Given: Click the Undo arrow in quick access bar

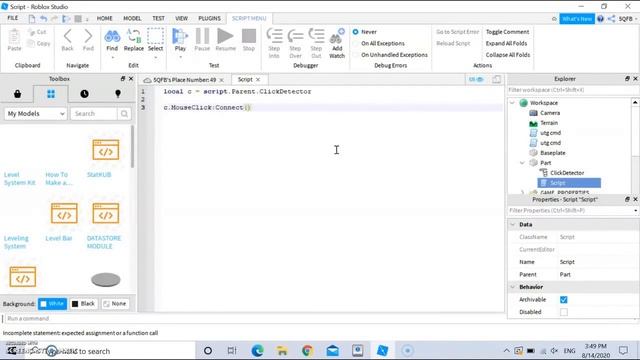Looking at the screenshot, I should coord(43,18).
